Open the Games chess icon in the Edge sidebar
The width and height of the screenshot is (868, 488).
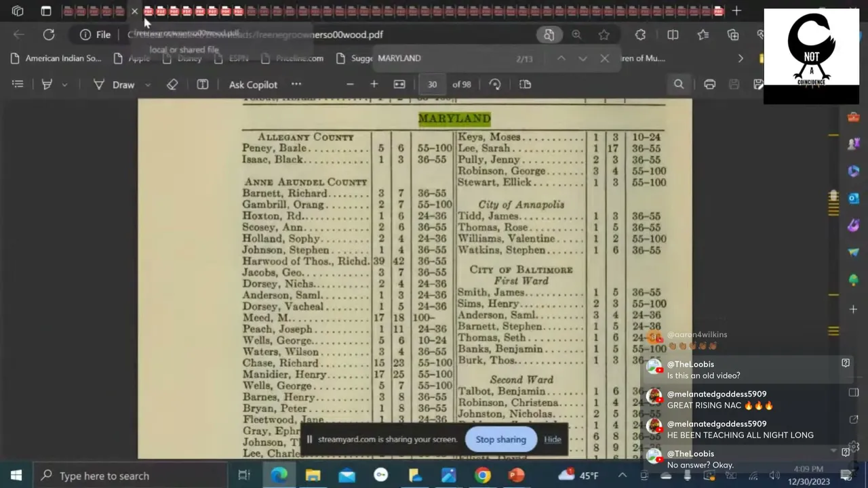pyautogui.click(x=854, y=144)
